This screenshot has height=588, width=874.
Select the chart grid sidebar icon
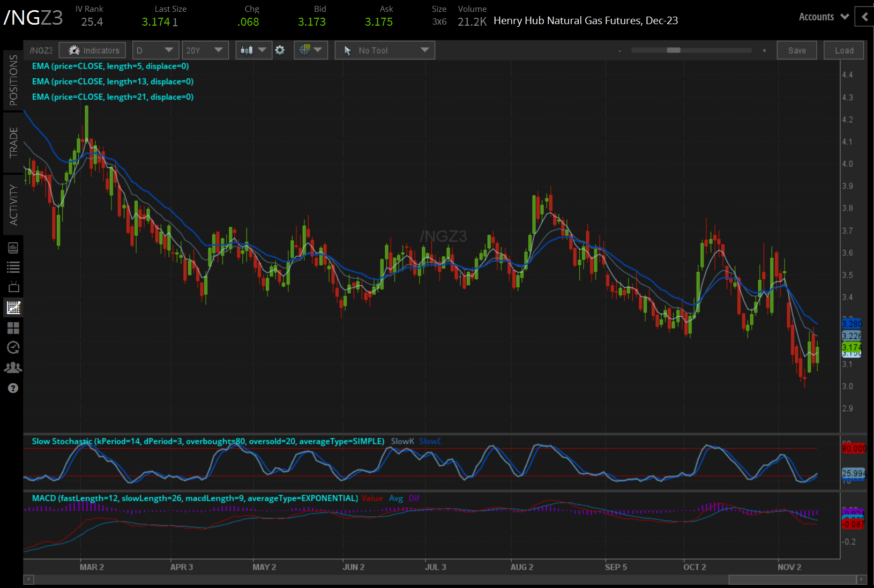(x=13, y=307)
